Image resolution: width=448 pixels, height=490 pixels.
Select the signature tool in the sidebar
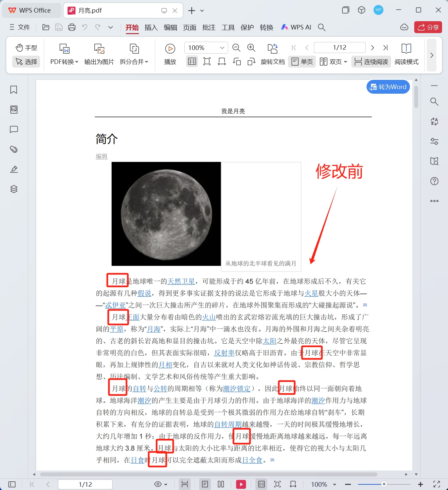click(14, 169)
